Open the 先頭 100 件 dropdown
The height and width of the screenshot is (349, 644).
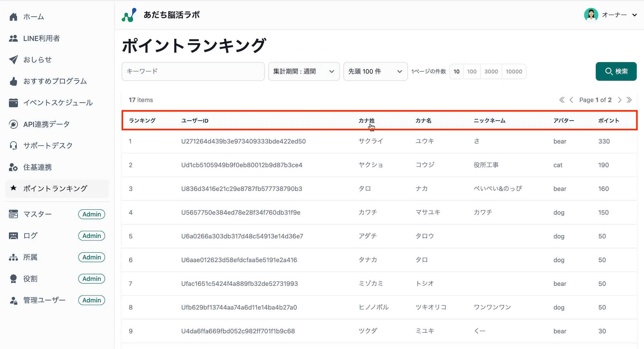pyautogui.click(x=375, y=72)
